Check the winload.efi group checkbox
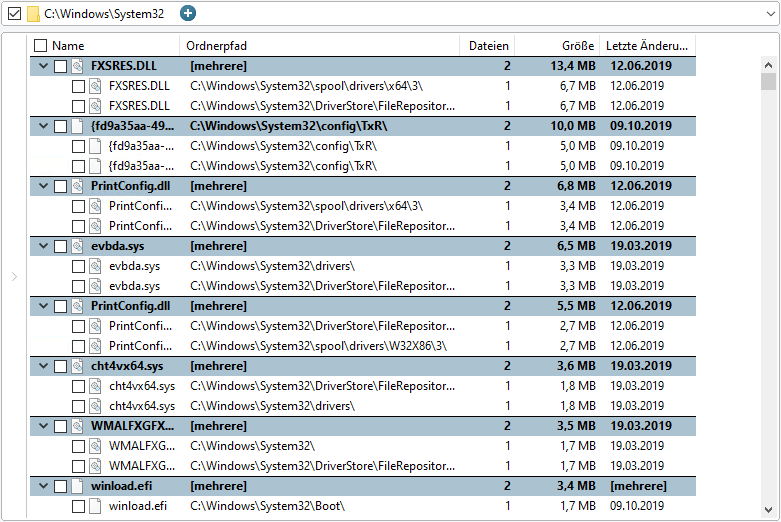This screenshot has height=522, width=781. point(60,486)
